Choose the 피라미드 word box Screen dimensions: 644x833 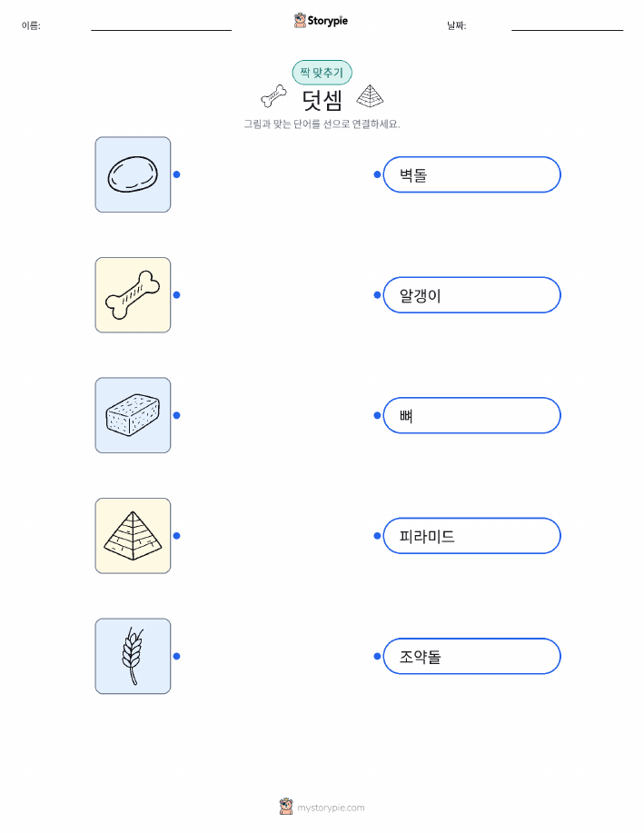pos(471,536)
